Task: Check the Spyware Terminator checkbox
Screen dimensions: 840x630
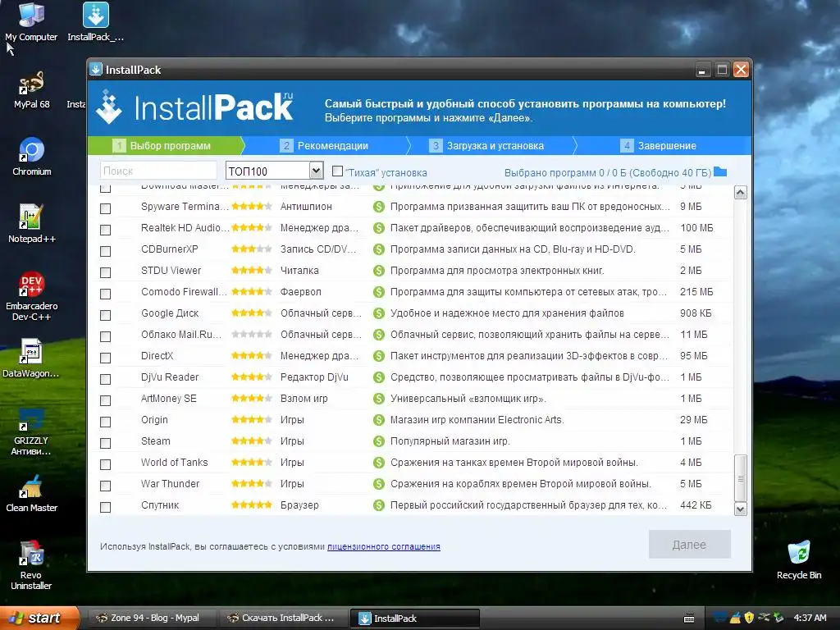Action: 106,208
